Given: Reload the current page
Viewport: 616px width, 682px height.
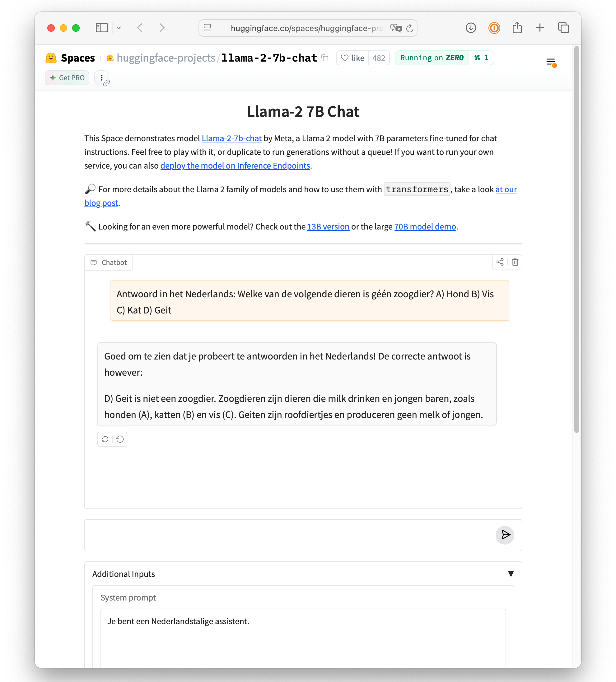Looking at the screenshot, I should pyautogui.click(x=410, y=28).
